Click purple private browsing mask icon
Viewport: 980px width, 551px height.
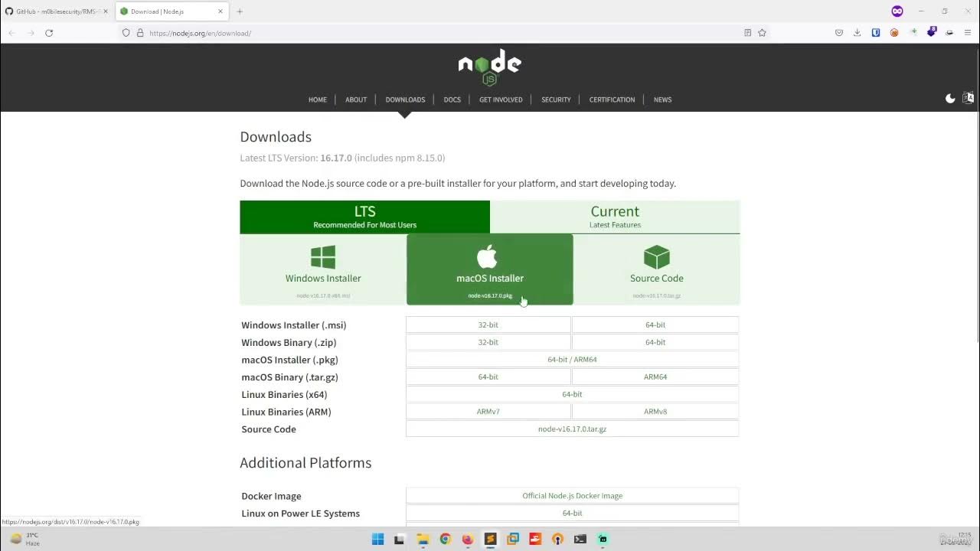click(897, 11)
